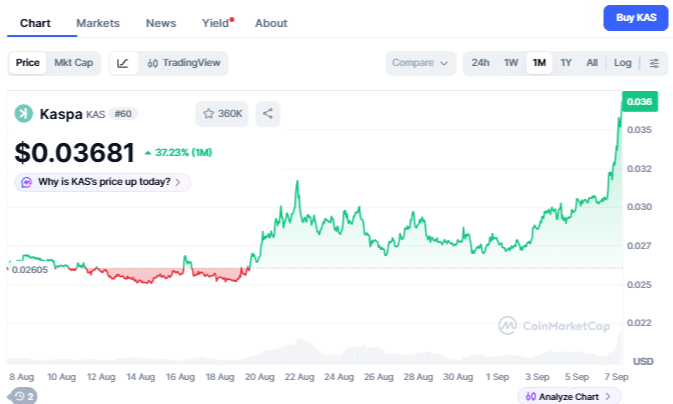Screen dimensions: 673x404
Task: Click the Kaspa logo icon
Action: pos(24,114)
